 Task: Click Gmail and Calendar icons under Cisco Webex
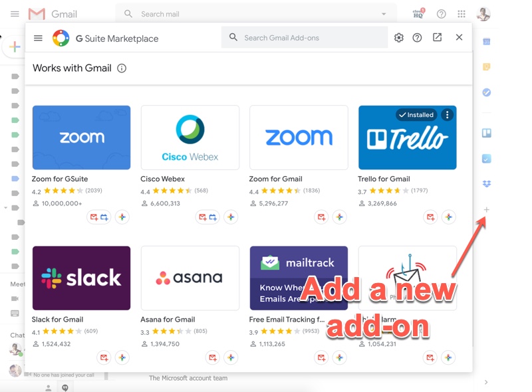[207, 217]
